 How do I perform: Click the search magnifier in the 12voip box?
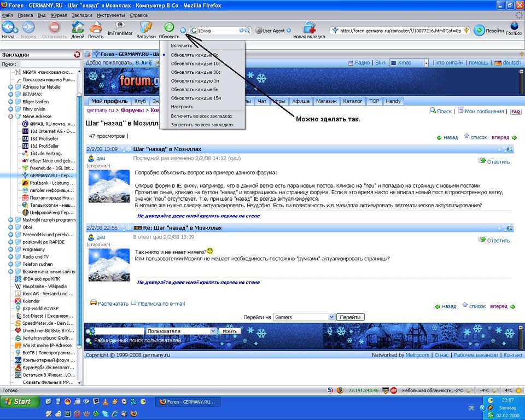tap(247, 31)
